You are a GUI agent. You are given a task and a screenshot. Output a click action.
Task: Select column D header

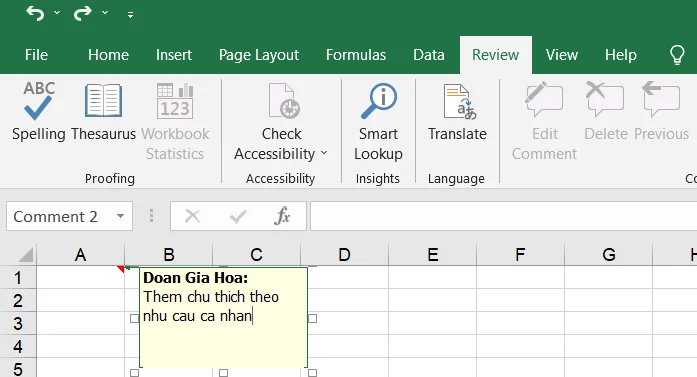click(344, 255)
